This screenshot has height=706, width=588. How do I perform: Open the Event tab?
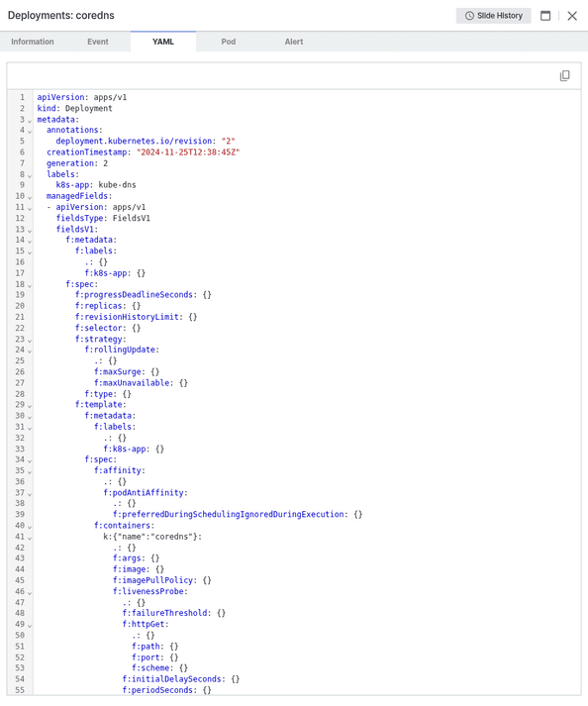pos(98,42)
